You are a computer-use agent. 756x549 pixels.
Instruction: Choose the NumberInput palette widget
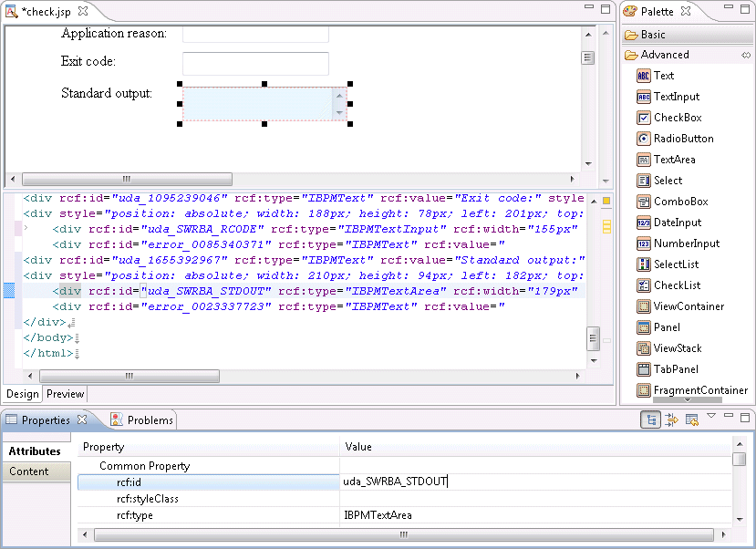pos(678,243)
